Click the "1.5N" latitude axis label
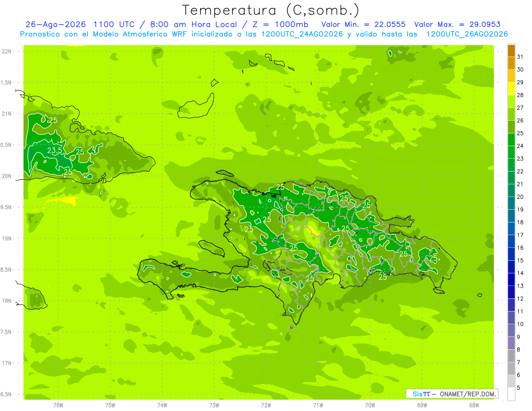 [x=6, y=82]
